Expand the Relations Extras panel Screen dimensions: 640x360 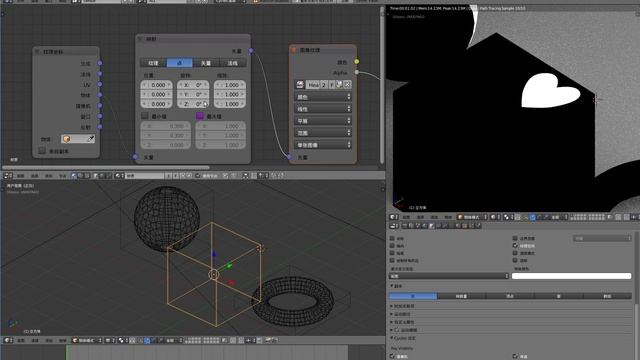(391, 306)
